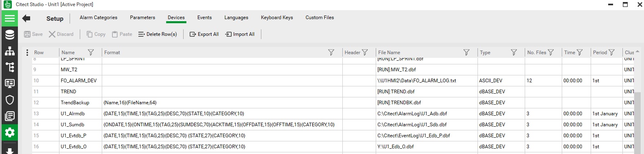
Task: Click the U1_Edb_P.dbf file name cell
Action: coord(427,136)
